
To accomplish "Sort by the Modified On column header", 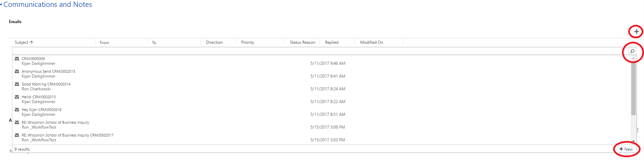I will point(371,42).
